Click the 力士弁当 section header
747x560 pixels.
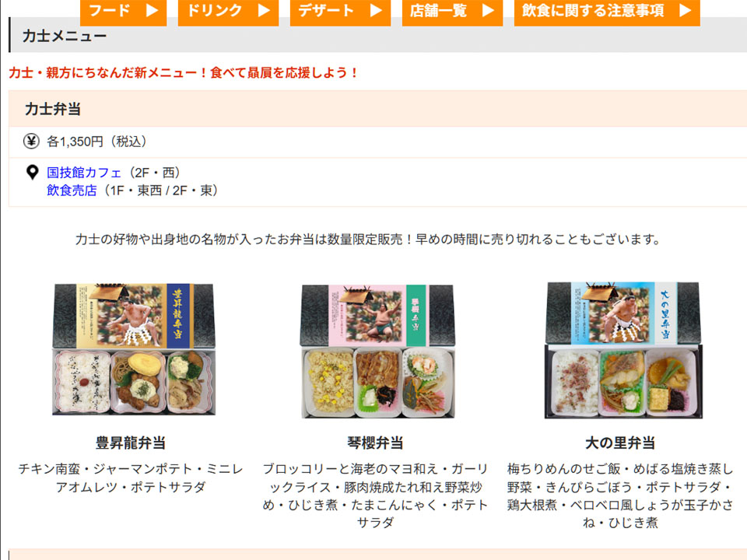[x=378, y=109]
